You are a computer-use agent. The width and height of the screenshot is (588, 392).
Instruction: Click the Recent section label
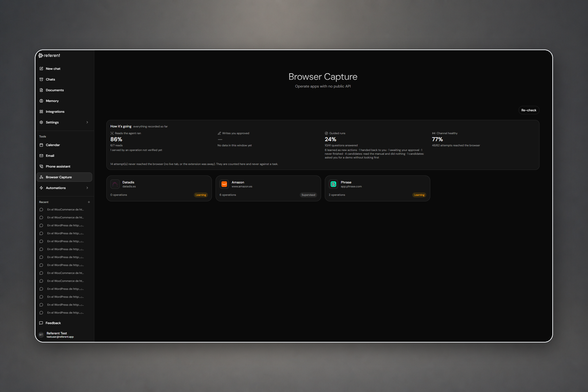tap(44, 202)
